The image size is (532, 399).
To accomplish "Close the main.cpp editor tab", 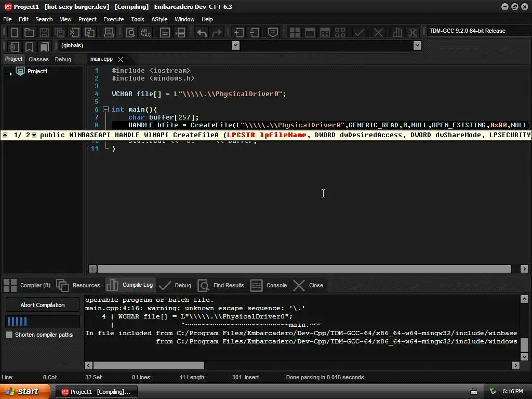I will pyautogui.click(x=120, y=59).
